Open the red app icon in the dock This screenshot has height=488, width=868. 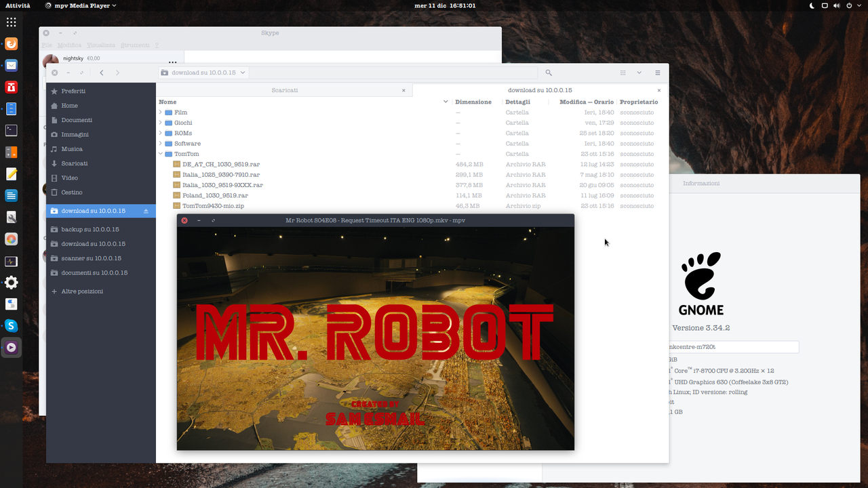[11, 87]
